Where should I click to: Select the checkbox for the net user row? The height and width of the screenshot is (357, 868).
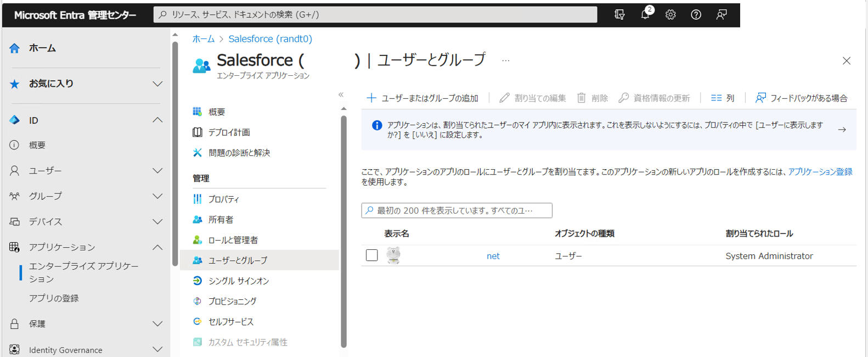pyautogui.click(x=372, y=255)
